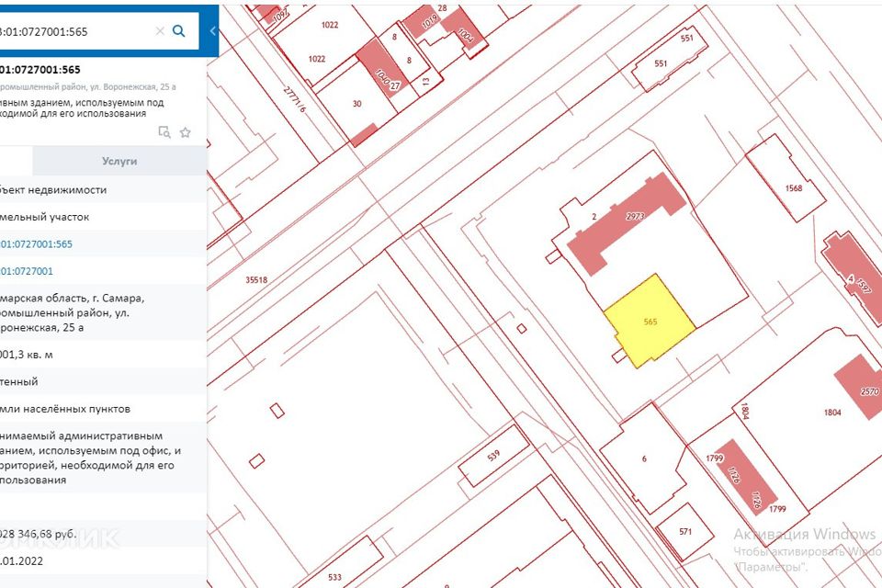Open the cadastral quarter link ending 01:0727001
882x588 pixels.
(x=28, y=271)
